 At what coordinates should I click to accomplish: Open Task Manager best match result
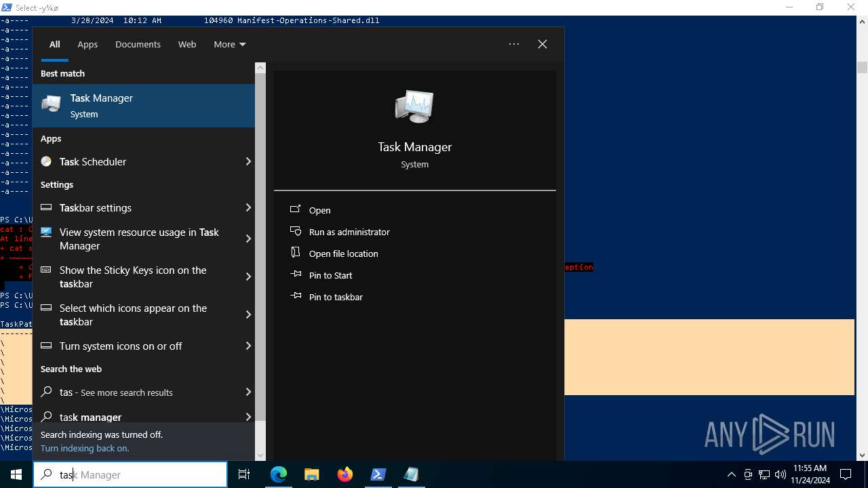pyautogui.click(x=144, y=106)
